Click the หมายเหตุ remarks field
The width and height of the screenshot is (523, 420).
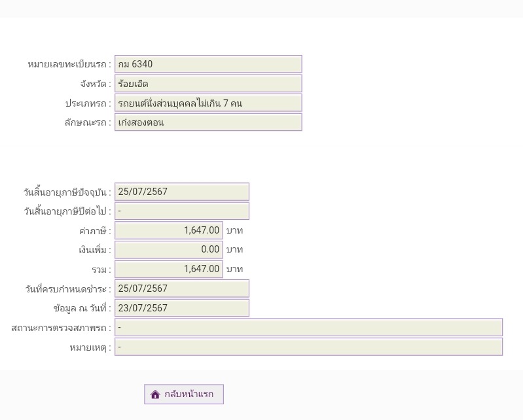pyautogui.click(x=308, y=347)
